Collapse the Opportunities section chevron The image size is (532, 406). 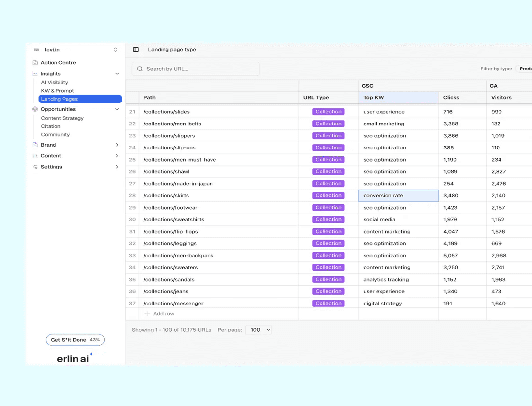(x=117, y=109)
